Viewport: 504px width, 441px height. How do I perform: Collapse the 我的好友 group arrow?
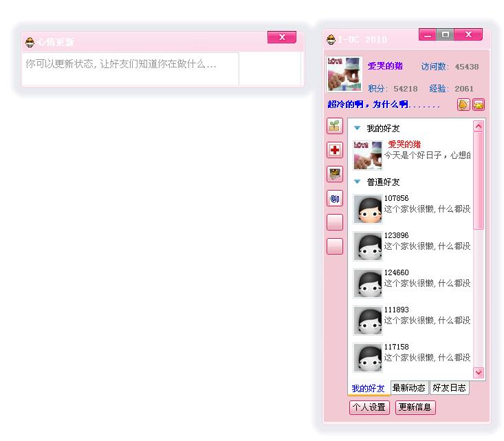[x=357, y=128]
